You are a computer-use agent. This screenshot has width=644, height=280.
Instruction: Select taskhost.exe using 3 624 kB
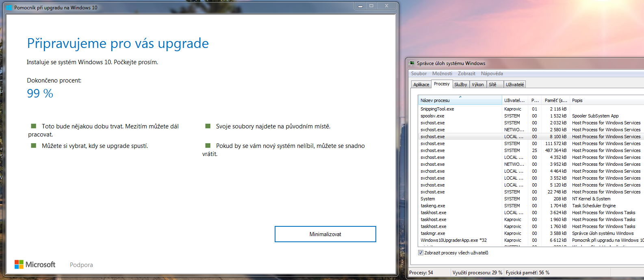click(x=531, y=213)
